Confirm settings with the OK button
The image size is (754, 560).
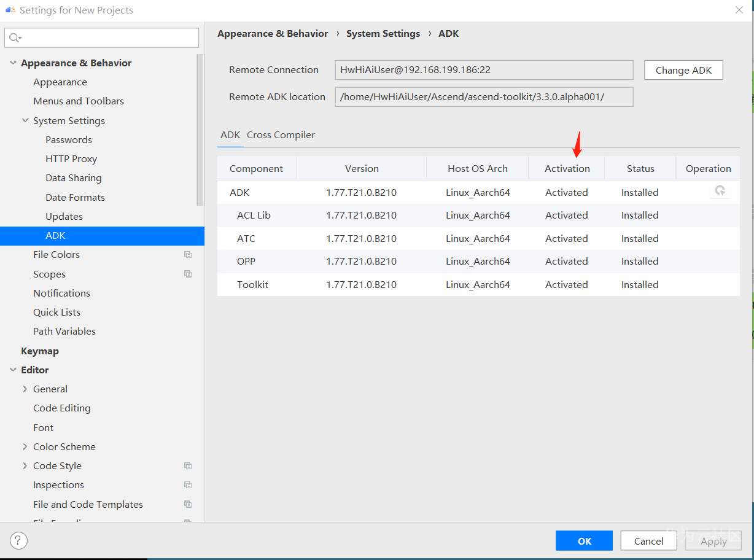click(x=584, y=541)
